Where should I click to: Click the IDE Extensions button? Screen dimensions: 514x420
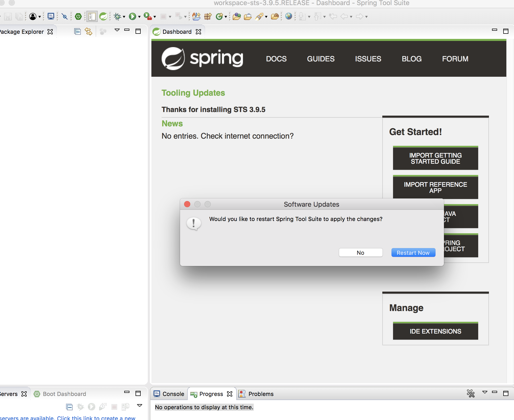(x=435, y=331)
